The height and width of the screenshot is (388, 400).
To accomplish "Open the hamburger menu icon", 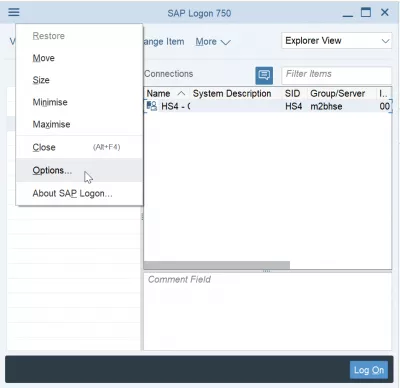I will point(14,12).
